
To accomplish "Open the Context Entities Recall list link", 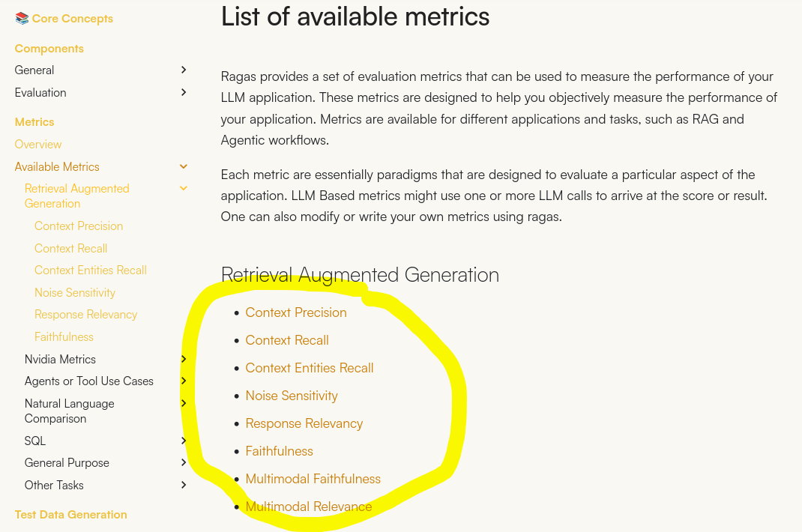I will click(x=310, y=368).
